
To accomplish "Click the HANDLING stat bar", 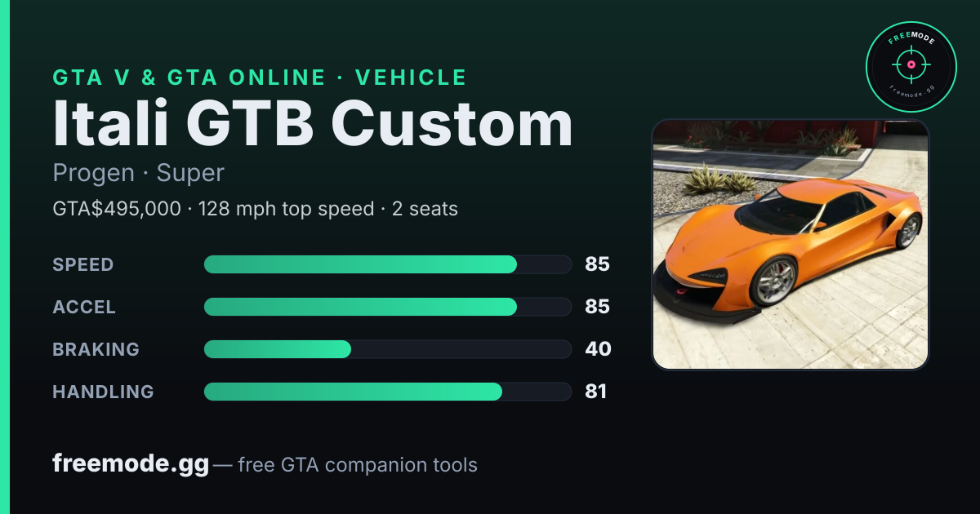I will click(387, 392).
